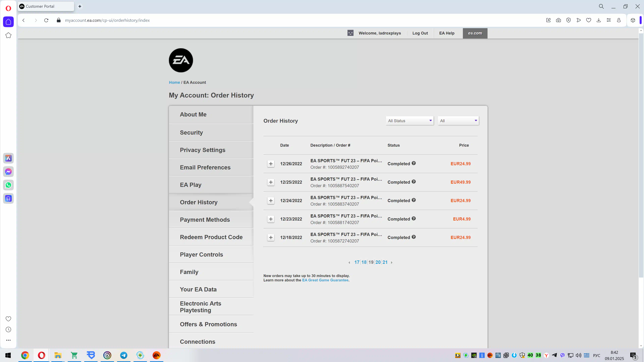Open EA Great Game Guarantee link
The height and width of the screenshot is (362, 644).
point(325,280)
